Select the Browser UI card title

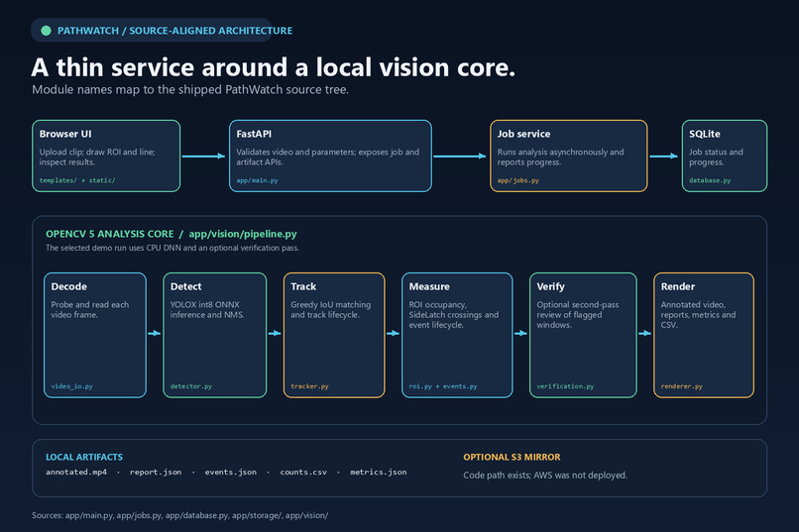point(65,134)
